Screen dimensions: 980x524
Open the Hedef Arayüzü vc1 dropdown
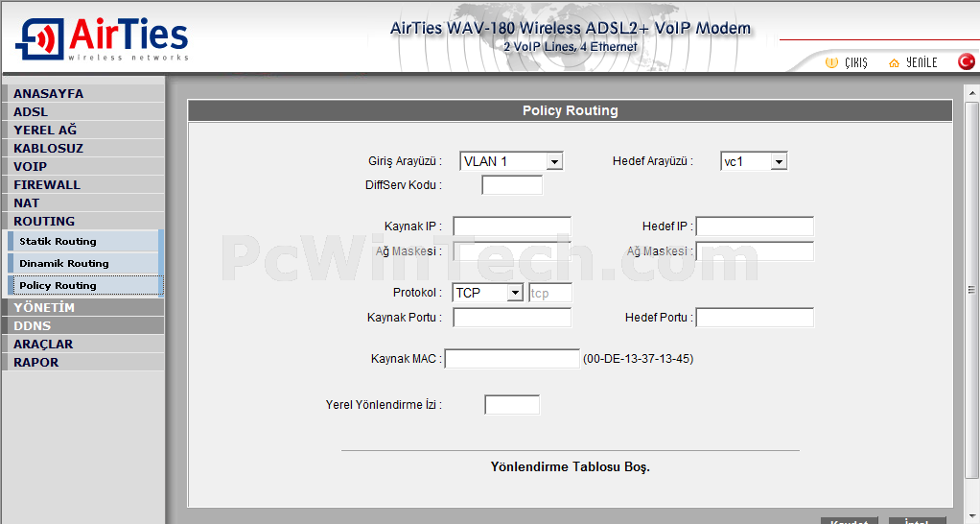click(754, 161)
